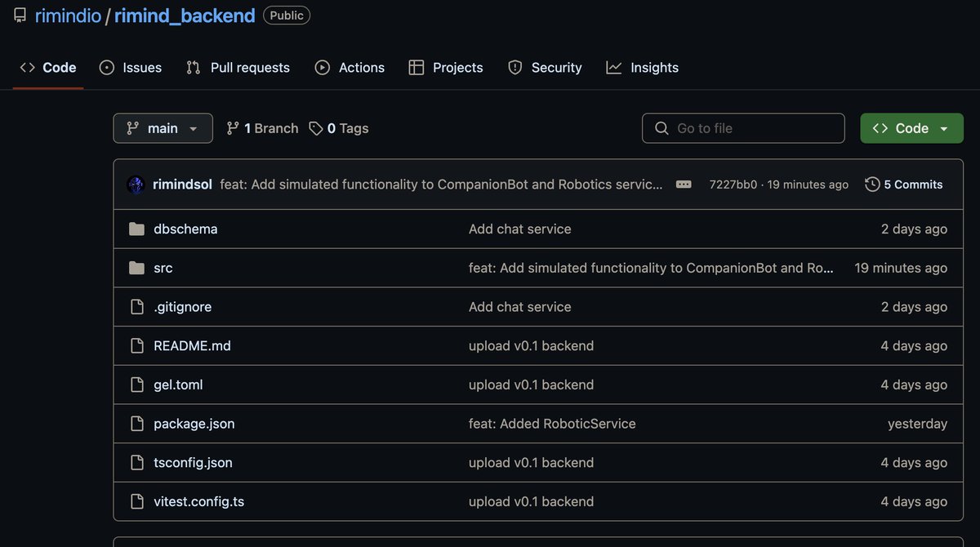Open the src folder
The image size is (980, 547).
pyautogui.click(x=163, y=268)
